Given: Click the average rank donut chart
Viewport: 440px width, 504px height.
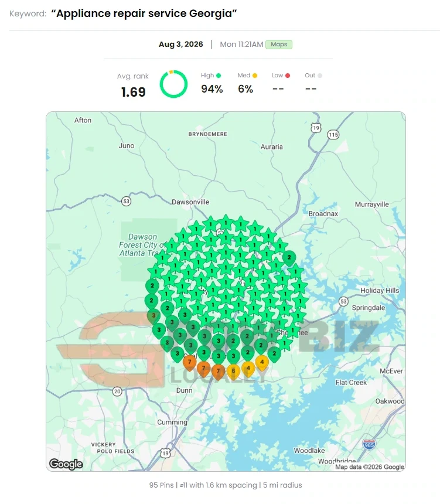Looking at the screenshot, I should [x=173, y=84].
